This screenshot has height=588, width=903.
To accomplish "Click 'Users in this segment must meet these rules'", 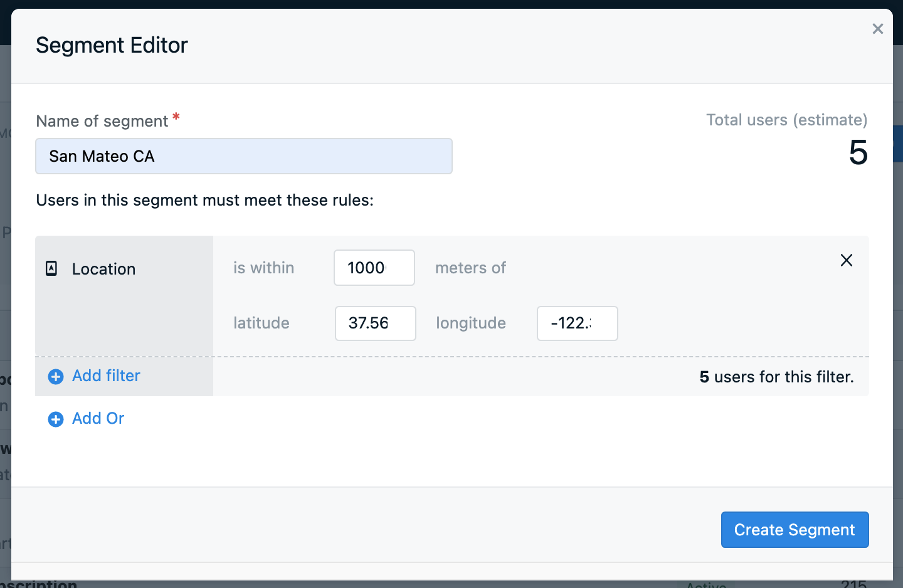I will point(204,200).
